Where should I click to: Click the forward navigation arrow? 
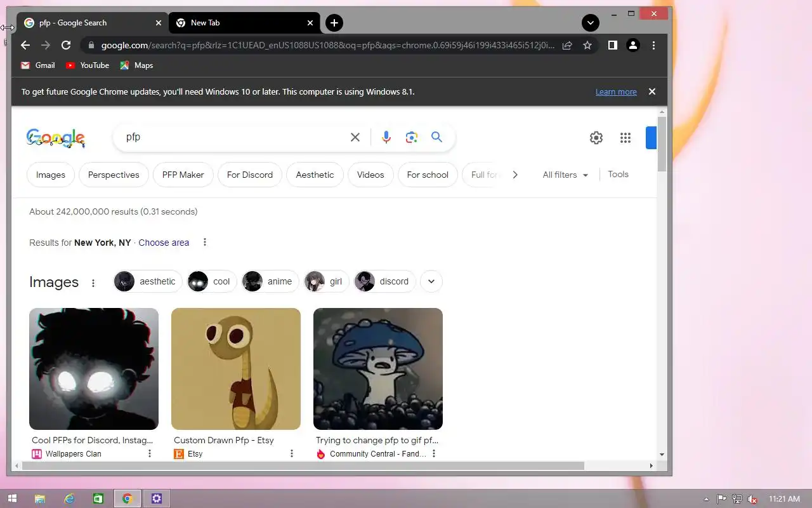coord(46,45)
